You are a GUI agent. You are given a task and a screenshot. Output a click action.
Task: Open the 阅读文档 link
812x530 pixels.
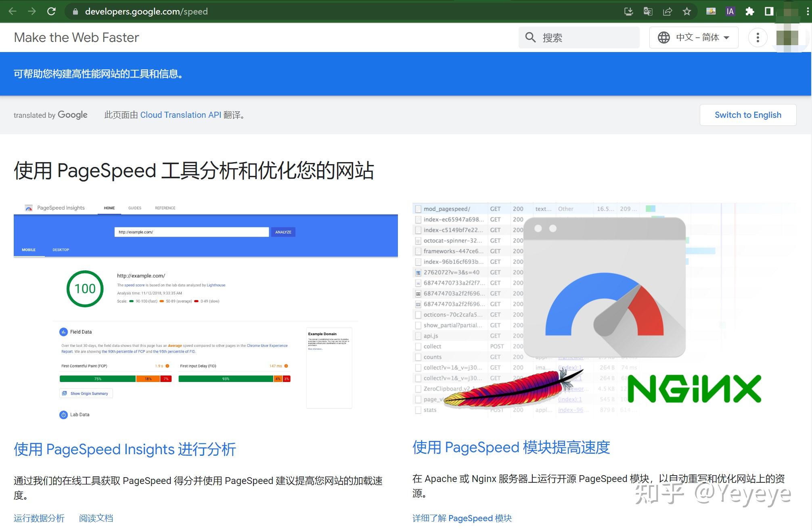click(x=96, y=518)
